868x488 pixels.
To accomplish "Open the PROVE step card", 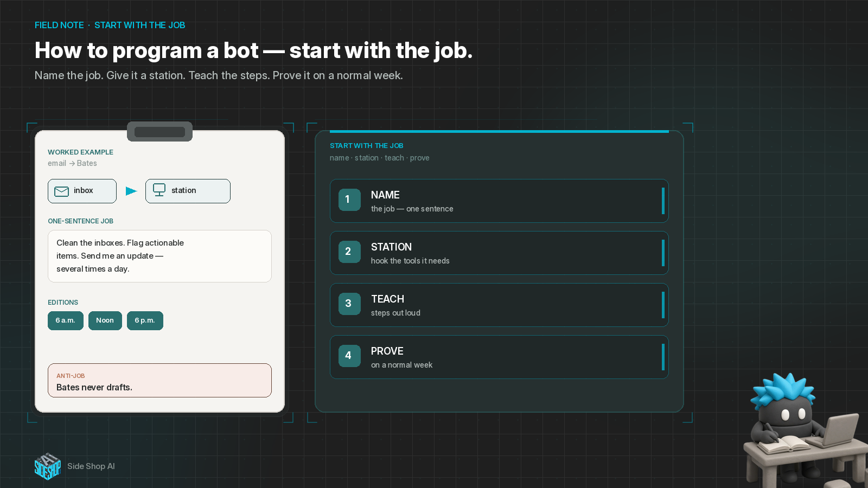I will (x=499, y=357).
